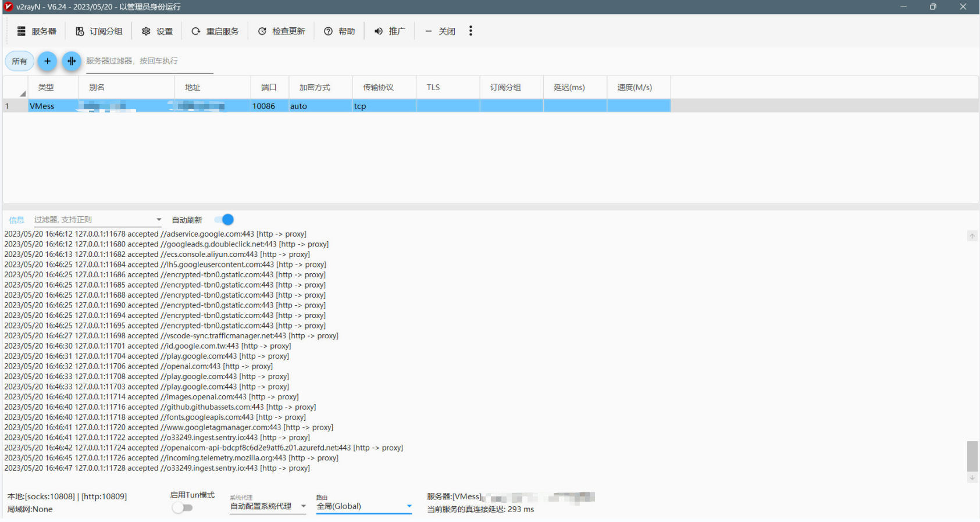Screen dimensions: 980x522
Task: Click the 推广 speaker icon button
Action: pyautogui.click(x=390, y=31)
